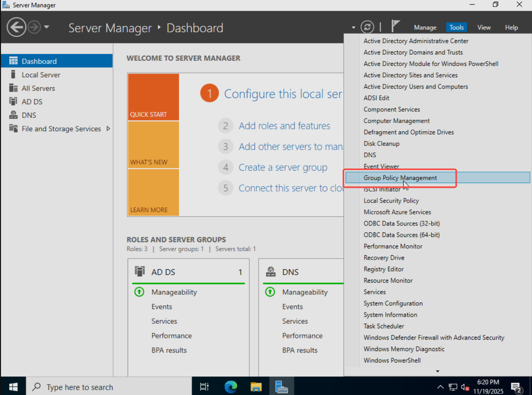Select the WHAT'S NEW tile
Viewport: 532px width, 395px height.
(153, 145)
